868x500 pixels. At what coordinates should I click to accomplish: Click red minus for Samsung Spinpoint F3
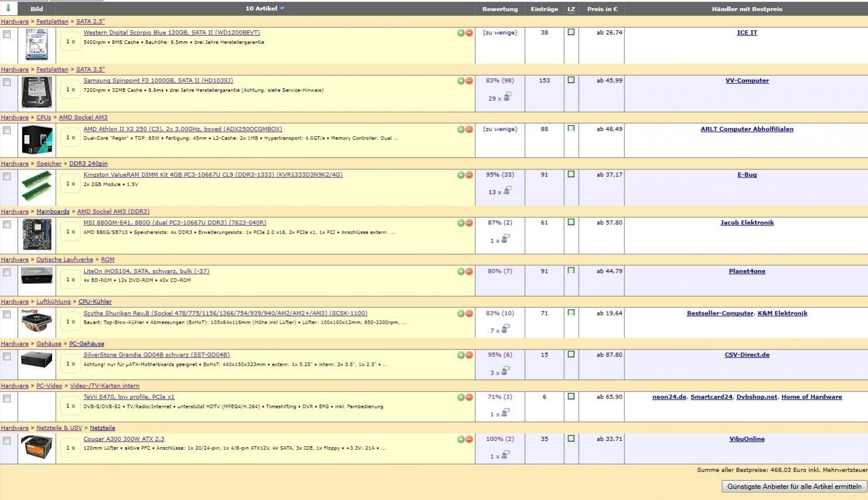469,81
